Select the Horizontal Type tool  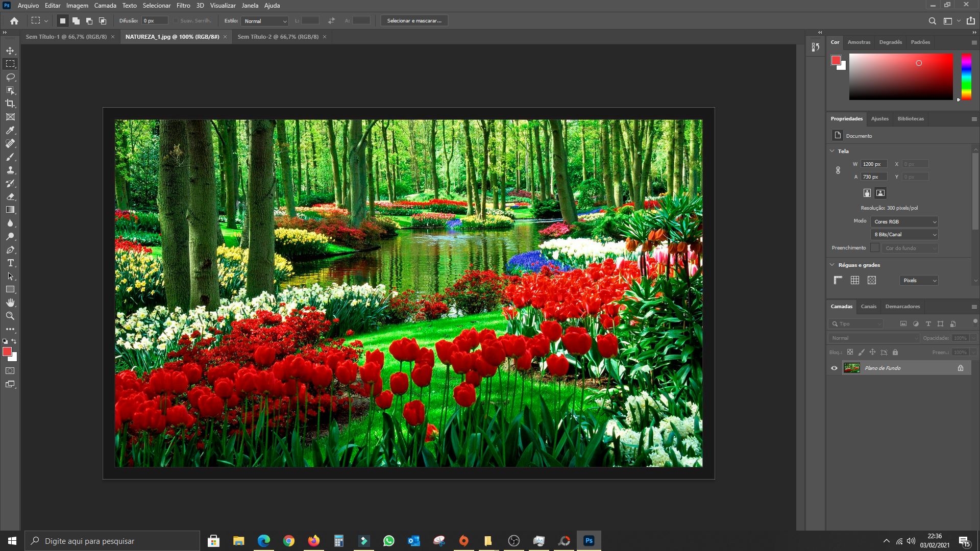coord(10,263)
